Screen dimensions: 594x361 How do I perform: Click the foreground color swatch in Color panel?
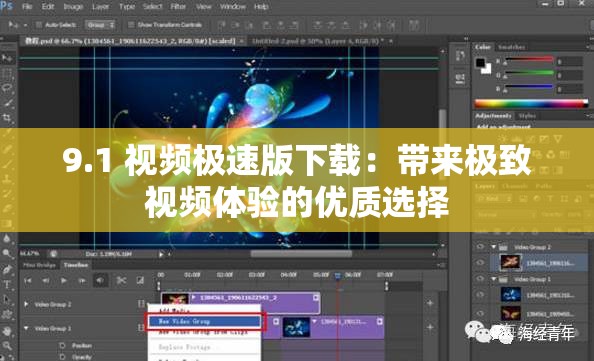[x=480, y=63]
